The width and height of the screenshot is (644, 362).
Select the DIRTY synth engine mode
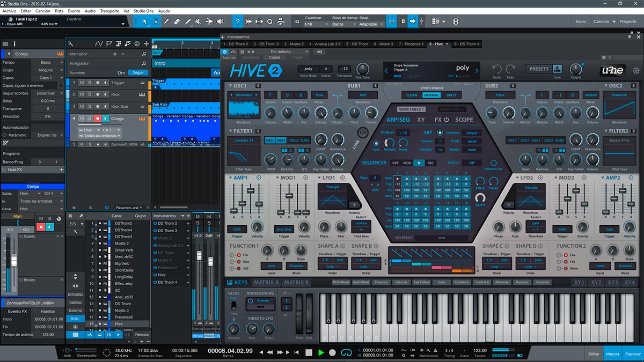pos(451,95)
